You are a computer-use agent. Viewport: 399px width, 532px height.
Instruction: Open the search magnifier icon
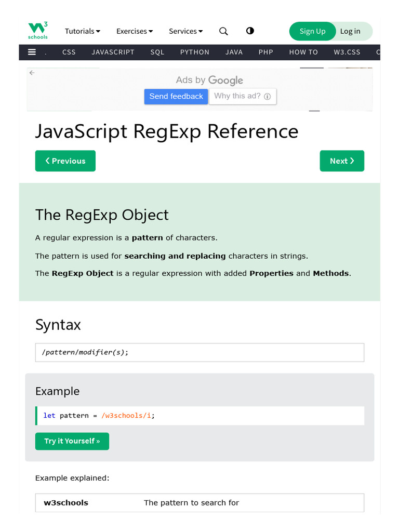pyautogui.click(x=223, y=31)
